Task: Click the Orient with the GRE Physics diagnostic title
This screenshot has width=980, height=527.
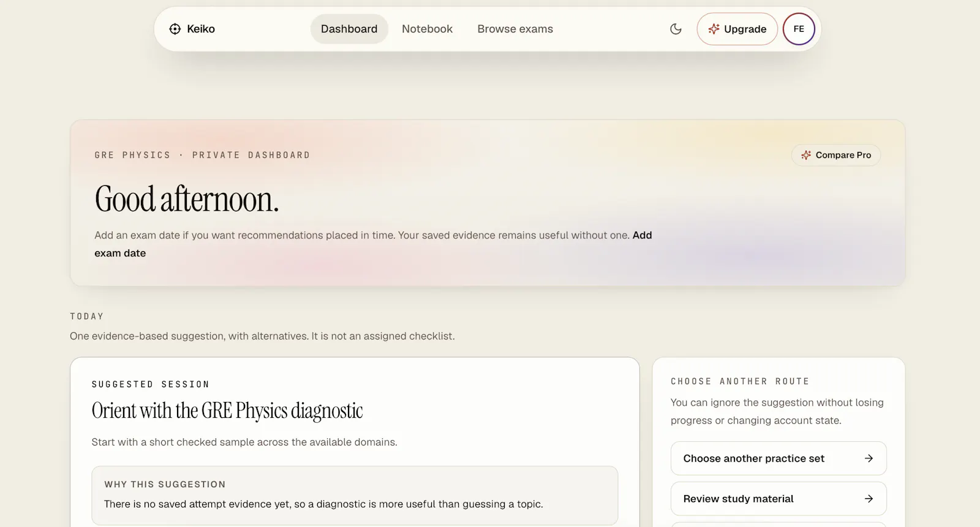Action: [227, 411]
